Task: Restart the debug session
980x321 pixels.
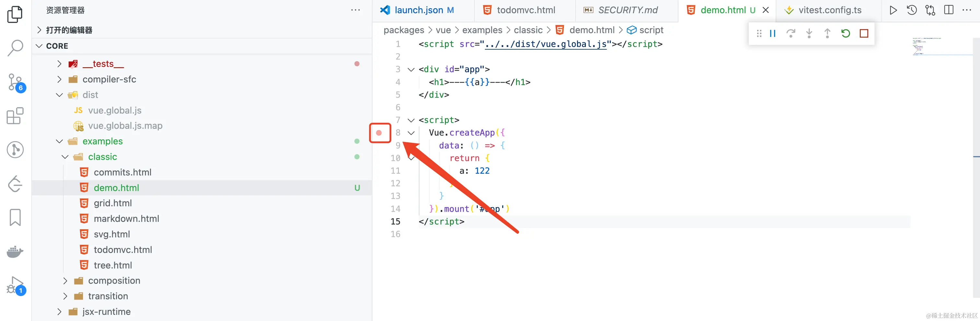Action: 845,33
